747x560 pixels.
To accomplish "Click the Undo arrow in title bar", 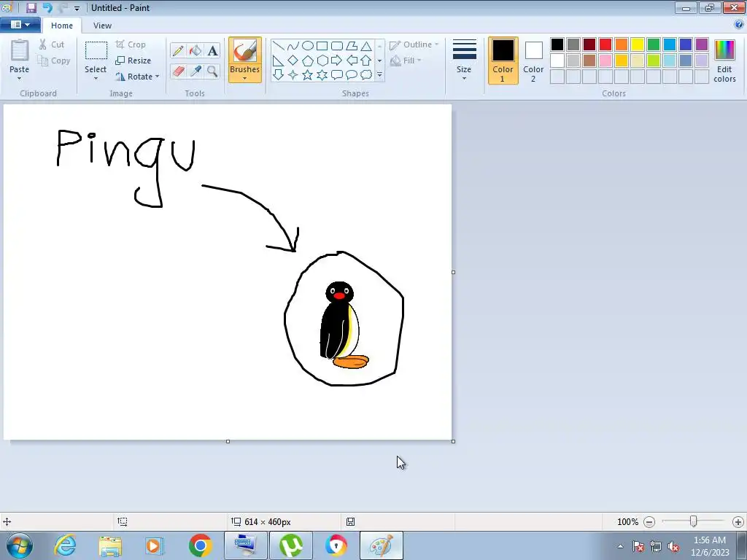I will click(47, 7).
